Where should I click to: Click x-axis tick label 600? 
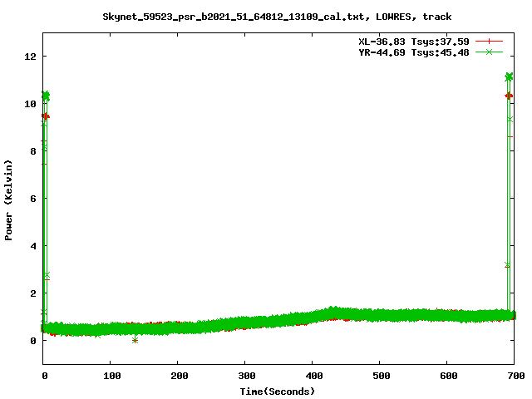449,376
